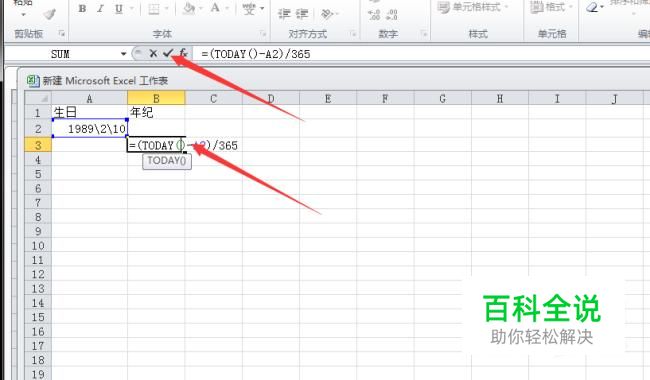The height and width of the screenshot is (380, 650).
Task: Click the Name Box showing SUM
Action: (61, 54)
